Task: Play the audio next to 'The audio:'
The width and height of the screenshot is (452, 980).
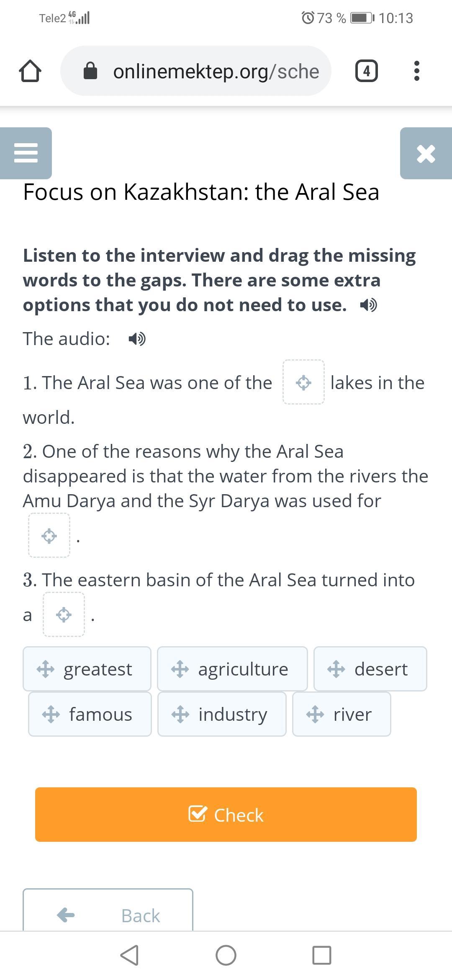Action: 137,338
